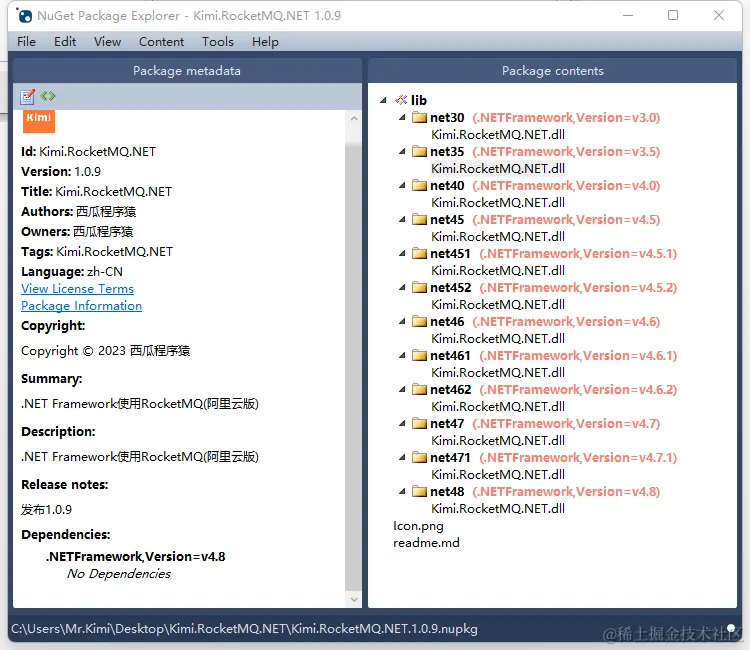Viewport: 750px width, 650px height.
Task: Collapse the net47 folder node
Action: tap(402, 423)
